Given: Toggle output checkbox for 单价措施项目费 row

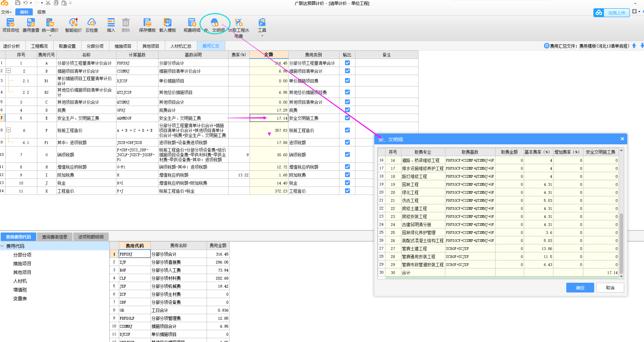Looking at the screenshot, I should [347, 81].
